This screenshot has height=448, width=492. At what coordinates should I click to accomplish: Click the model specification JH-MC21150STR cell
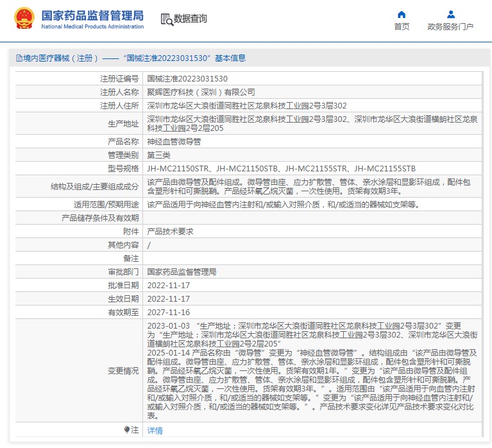pyautogui.click(x=179, y=169)
